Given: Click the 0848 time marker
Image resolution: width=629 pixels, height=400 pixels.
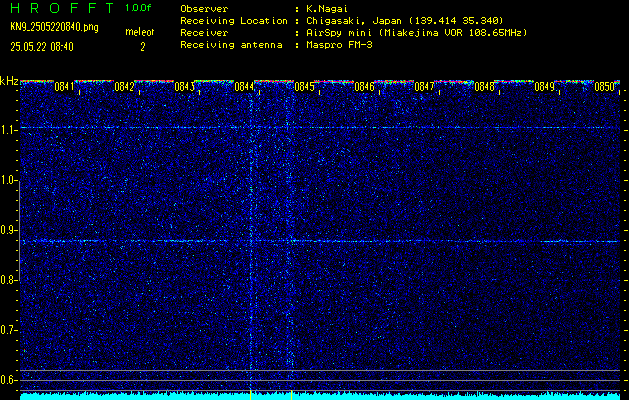Looking at the screenshot, I should [484, 87].
